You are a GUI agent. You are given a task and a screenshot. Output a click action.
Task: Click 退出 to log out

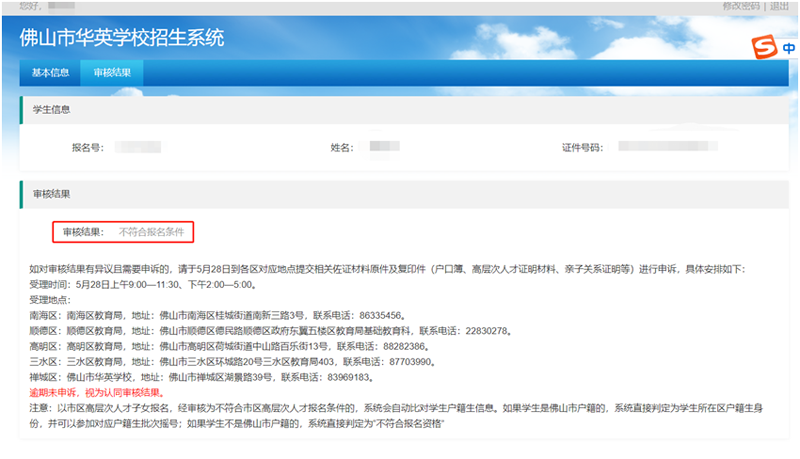pos(779,6)
